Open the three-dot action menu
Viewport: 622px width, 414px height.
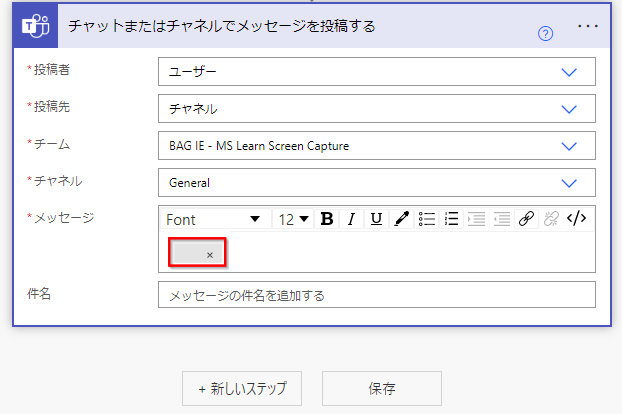[x=588, y=27]
